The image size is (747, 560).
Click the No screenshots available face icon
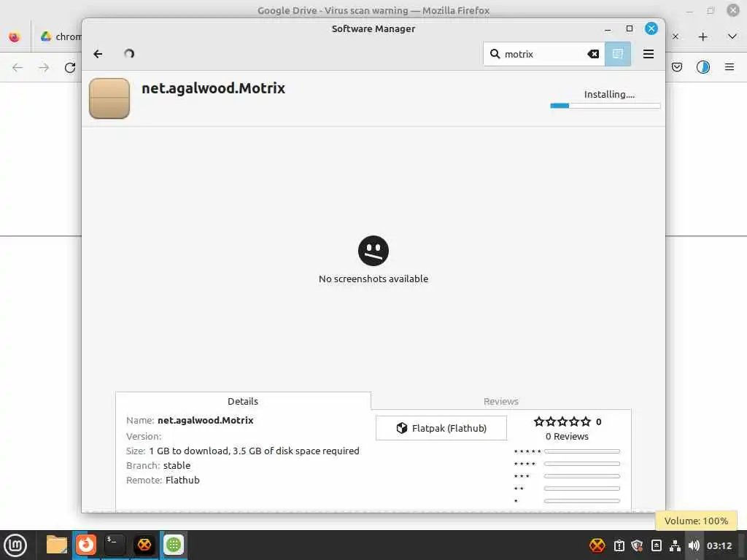pos(373,251)
